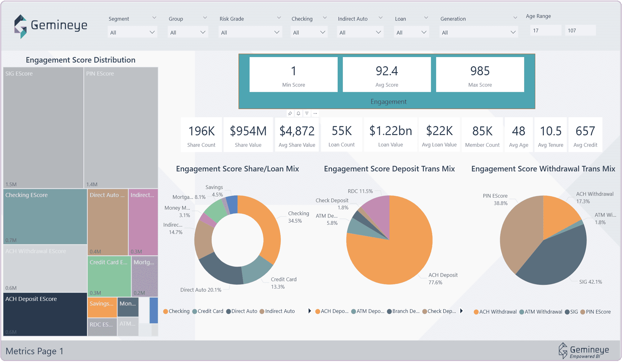This screenshot has height=364, width=622.
Task: Pin the Avg Share Value visual
Action: (x=290, y=113)
